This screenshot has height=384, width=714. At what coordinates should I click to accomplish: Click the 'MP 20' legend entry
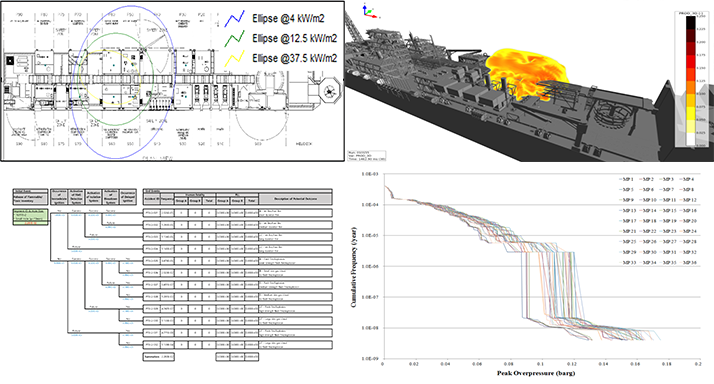(x=688, y=221)
